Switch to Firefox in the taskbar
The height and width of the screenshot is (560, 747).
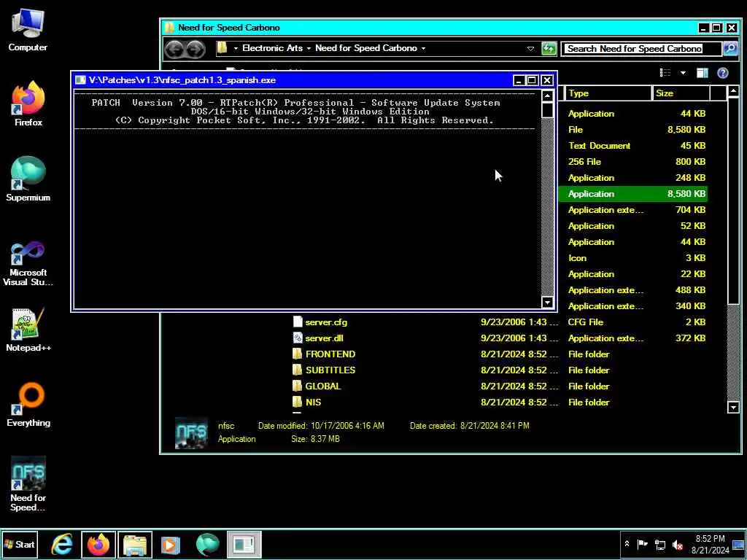98,544
